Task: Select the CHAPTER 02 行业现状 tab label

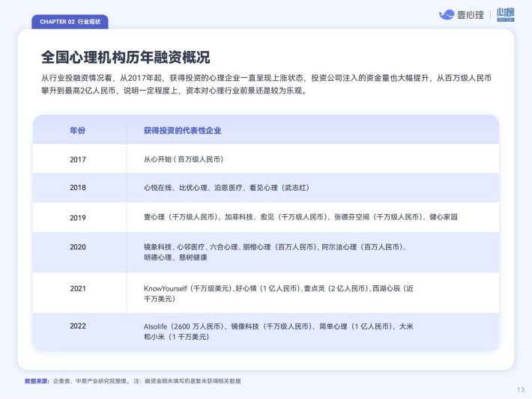Action: [70, 22]
